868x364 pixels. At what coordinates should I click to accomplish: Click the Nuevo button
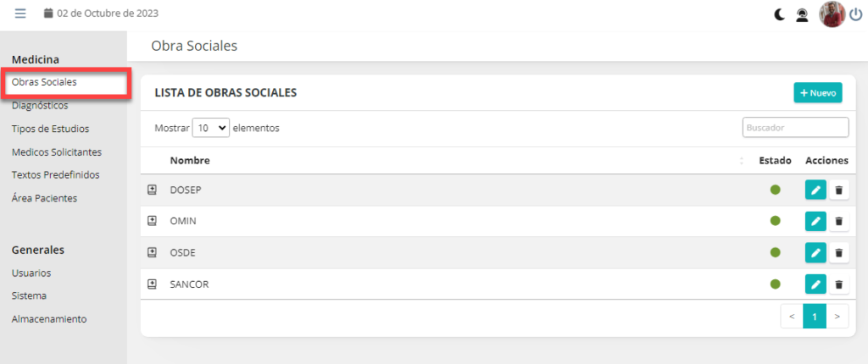point(818,93)
